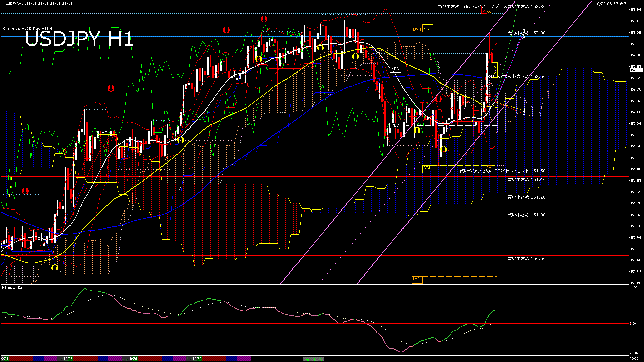Select the YDO label box
This screenshot has height=362, width=644.
coord(395,125)
